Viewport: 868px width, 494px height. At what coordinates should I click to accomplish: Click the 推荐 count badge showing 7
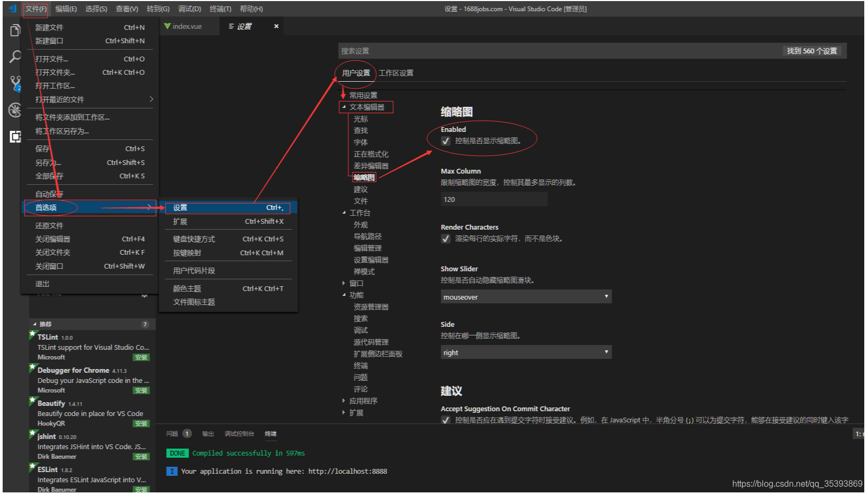tap(145, 324)
